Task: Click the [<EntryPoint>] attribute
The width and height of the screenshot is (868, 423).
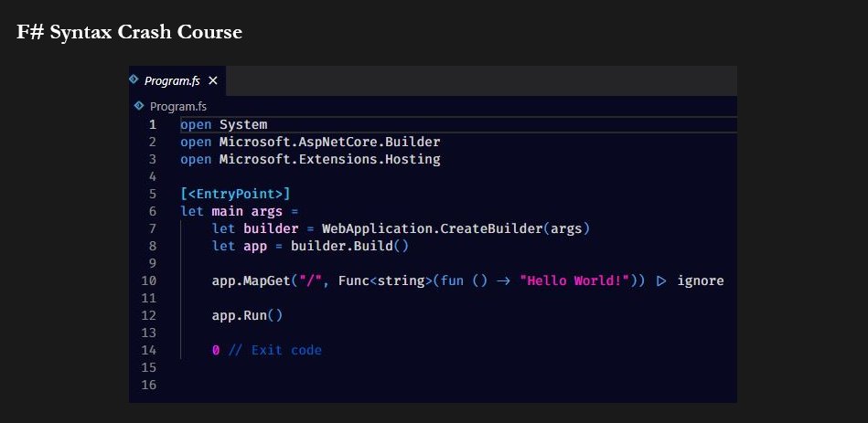Action: pos(235,194)
